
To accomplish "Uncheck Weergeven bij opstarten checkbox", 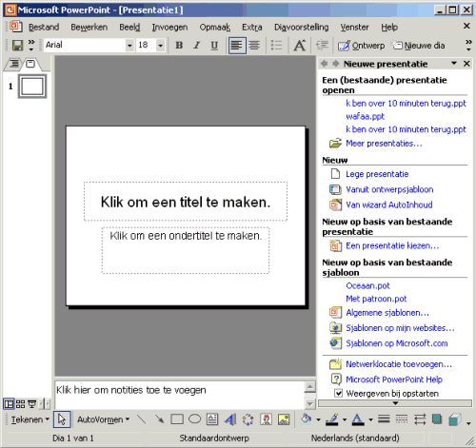I will pos(339,394).
